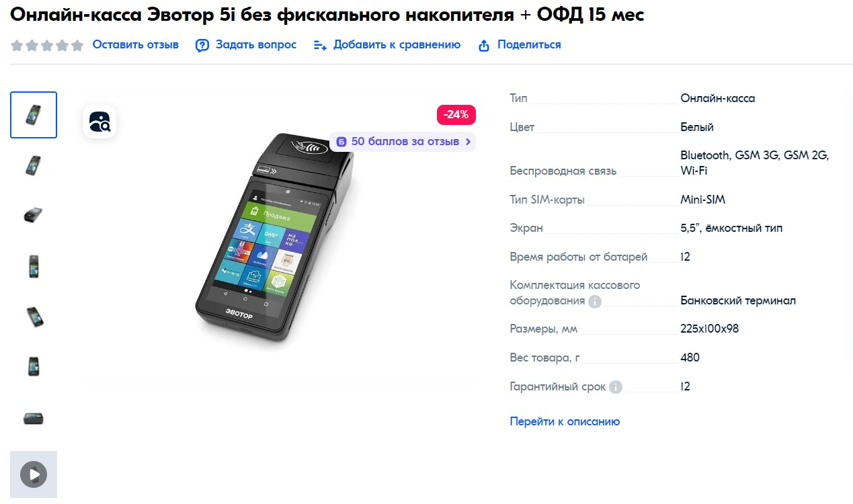Screen dimensions: 853x504
Task: Click the compare list icon beside Добавить к сравнению
Action: coord(320,45)
